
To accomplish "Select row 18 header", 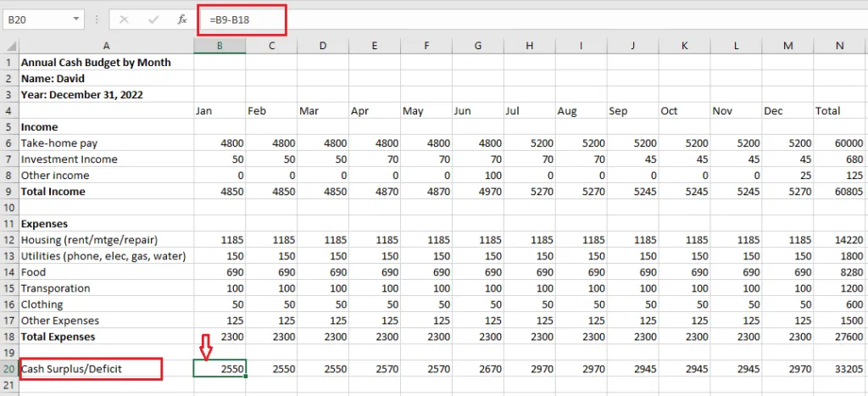I will [x=9, y=337].
